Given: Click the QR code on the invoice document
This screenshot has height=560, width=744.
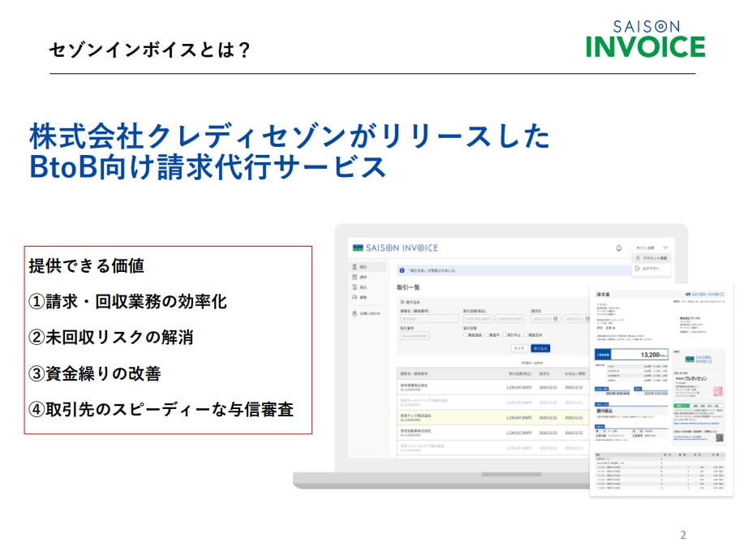Looking at the screenshot, I should click(720, 437).
